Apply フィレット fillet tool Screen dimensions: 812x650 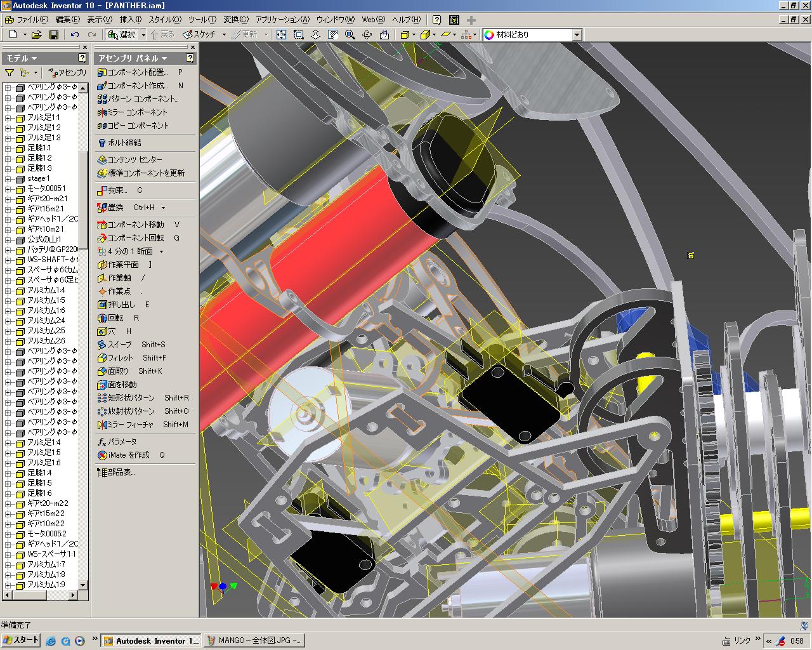coord(115,358)
